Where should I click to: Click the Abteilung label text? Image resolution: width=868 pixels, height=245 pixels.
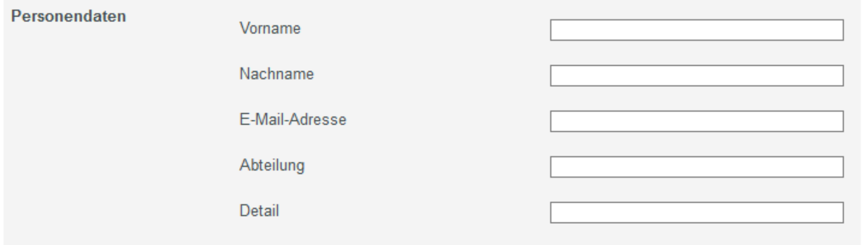(x=272, y=165)
